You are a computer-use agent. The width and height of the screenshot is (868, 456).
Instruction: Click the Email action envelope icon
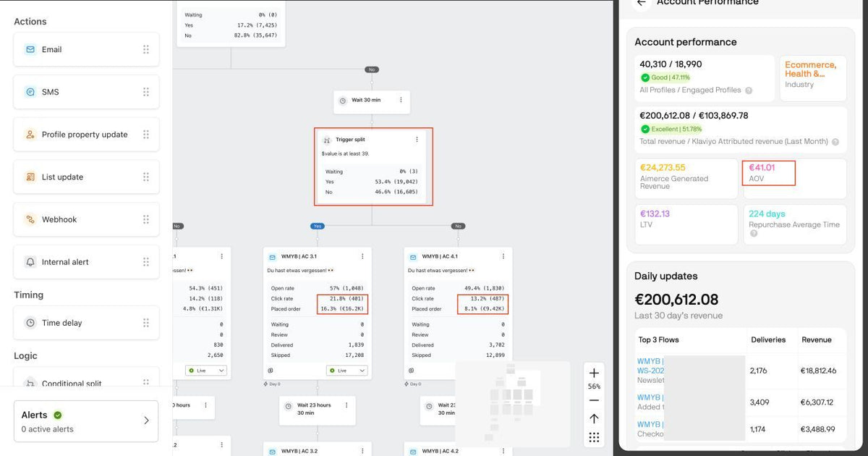(x=30, y=50)
